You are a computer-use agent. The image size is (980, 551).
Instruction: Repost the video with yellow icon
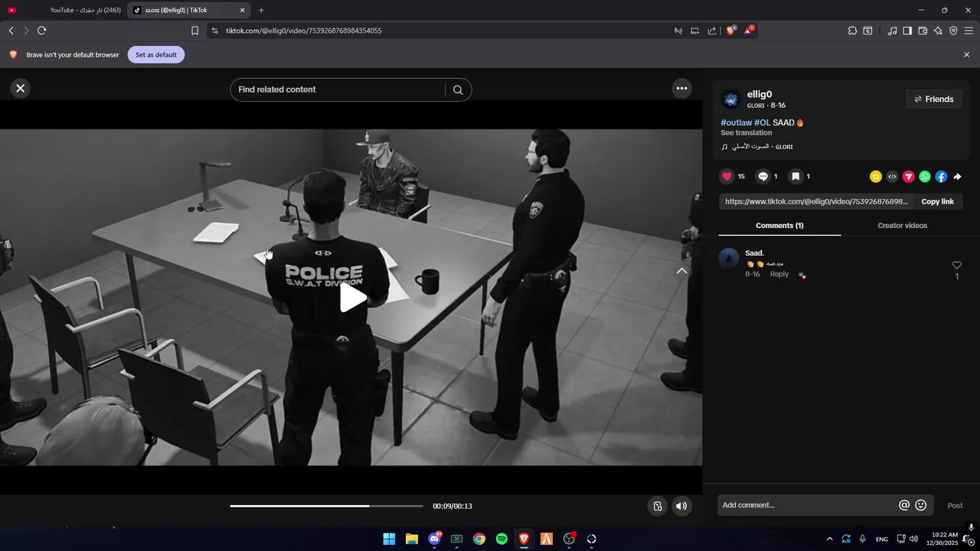click(876, 177)
